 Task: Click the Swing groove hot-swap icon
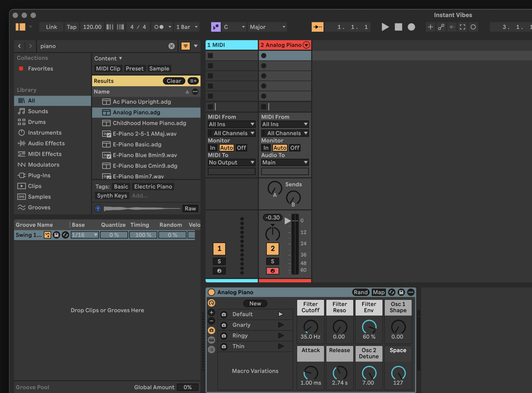pyautogui.click(x=65, y=235)
